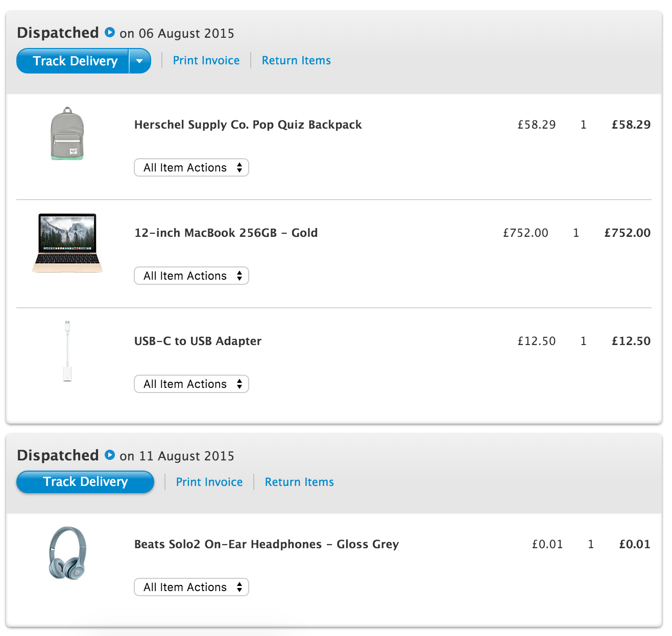The width and height of the screenshot is (672, 636).
Task: Click the blue arrow icon beside the 11 August Dispatched heading
Action: [x=110, y=455]
